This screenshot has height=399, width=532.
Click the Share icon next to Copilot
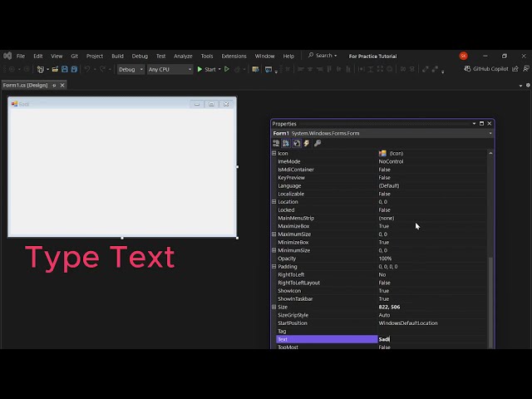[x=515, y=68]
